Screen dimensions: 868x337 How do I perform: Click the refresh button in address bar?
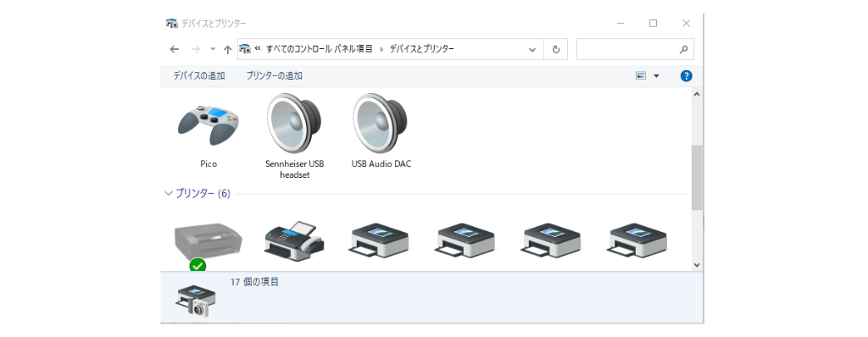pos(556,49)
